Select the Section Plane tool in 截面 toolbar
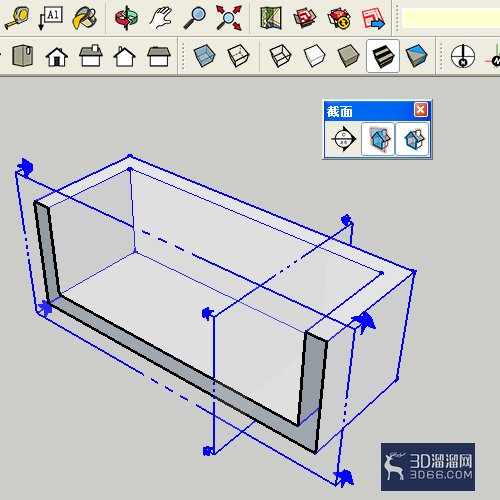 point(343,139)
